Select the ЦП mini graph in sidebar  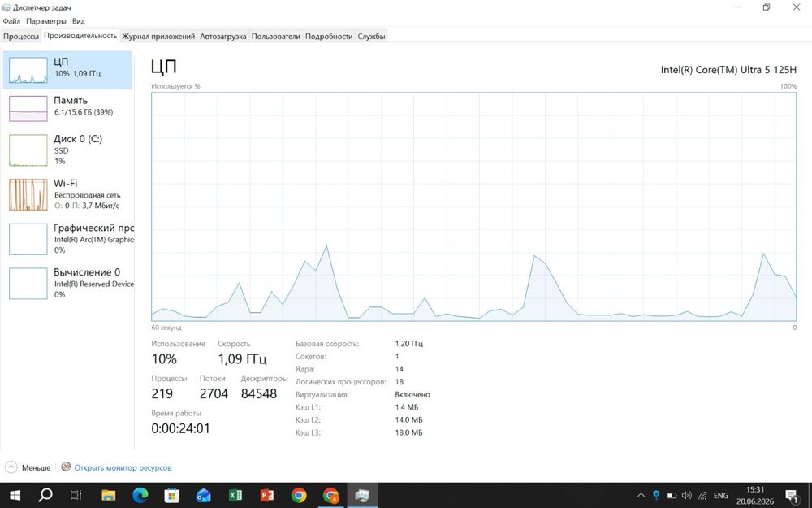[28, 70]
